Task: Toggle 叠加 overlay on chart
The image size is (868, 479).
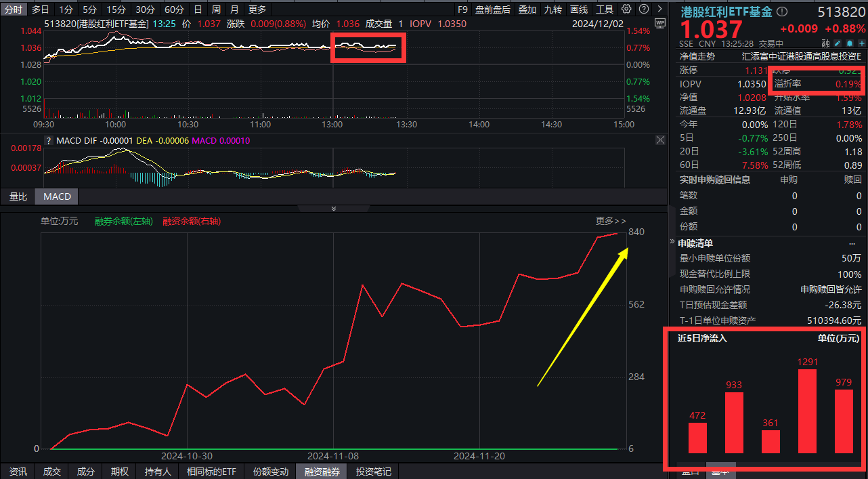Action: coord(527,9)
